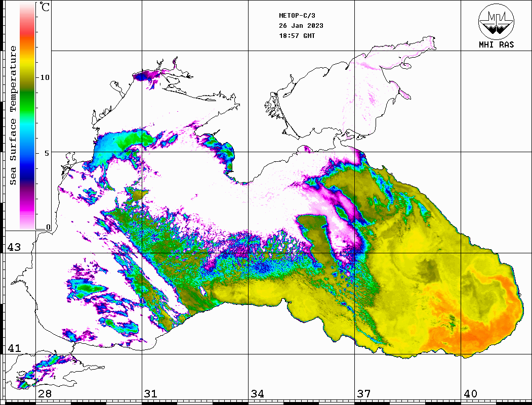Click the temperature color scale bar
Viewport: 532px width, 405px height.
coord(27,116)
